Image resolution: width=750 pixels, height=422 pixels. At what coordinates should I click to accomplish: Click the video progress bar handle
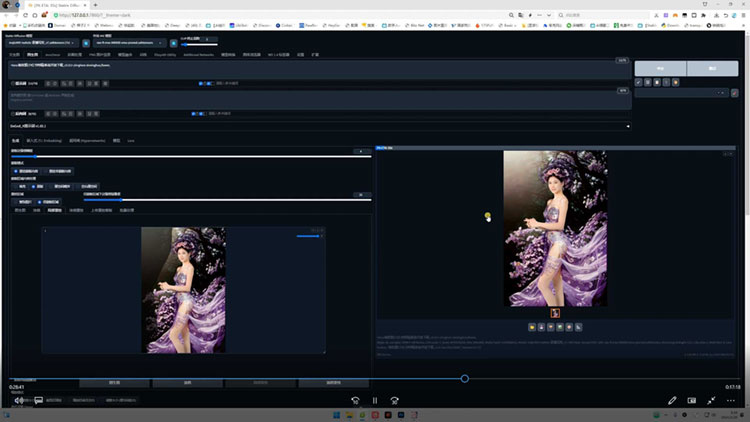pos(465,378)
